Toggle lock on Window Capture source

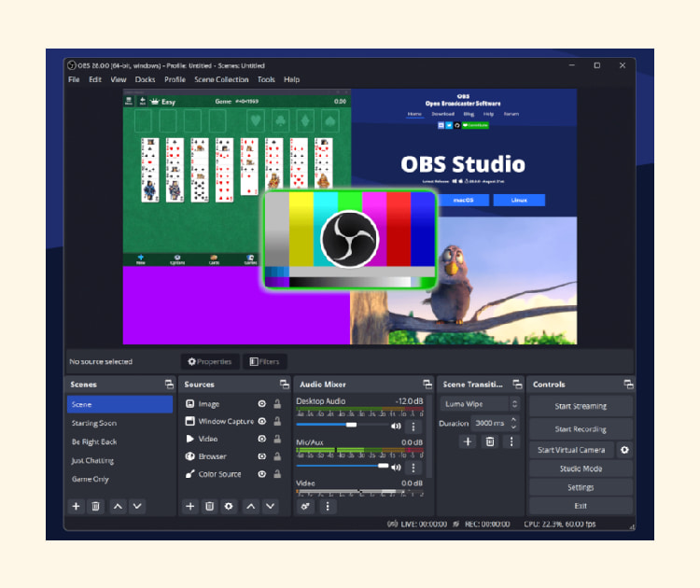coord(277,421)
